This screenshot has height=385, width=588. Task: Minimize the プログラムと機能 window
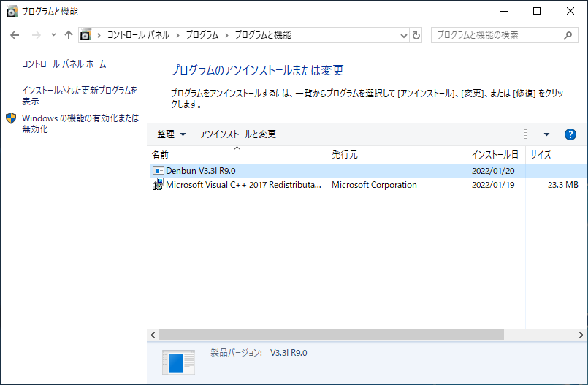[503, 11]
